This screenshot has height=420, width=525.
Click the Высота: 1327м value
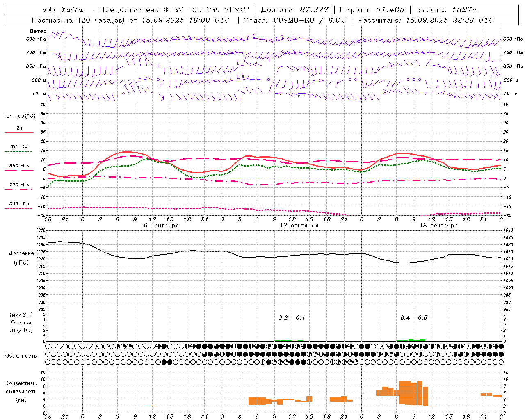click(x=446, y=10)
